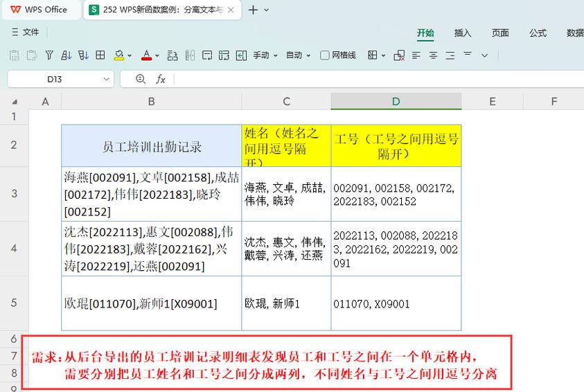Sort ascending with the A-Z icon
The image size is (584, 392).
pyautogui.click(x=67, y=55)
